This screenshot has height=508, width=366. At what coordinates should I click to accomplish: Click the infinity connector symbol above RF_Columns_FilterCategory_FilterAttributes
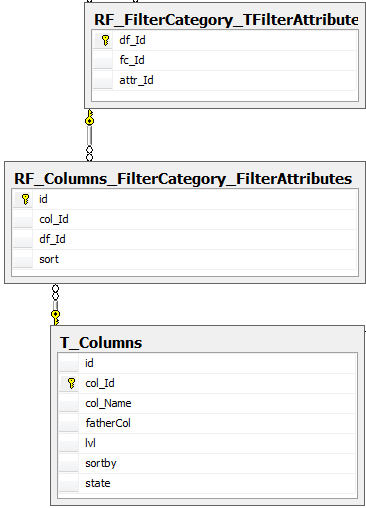coord(89,153)
